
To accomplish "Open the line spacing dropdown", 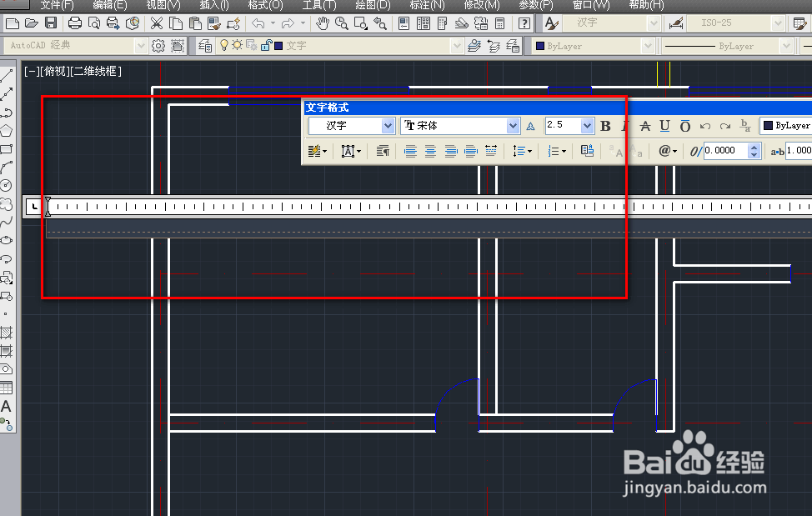I will [522, 151].
